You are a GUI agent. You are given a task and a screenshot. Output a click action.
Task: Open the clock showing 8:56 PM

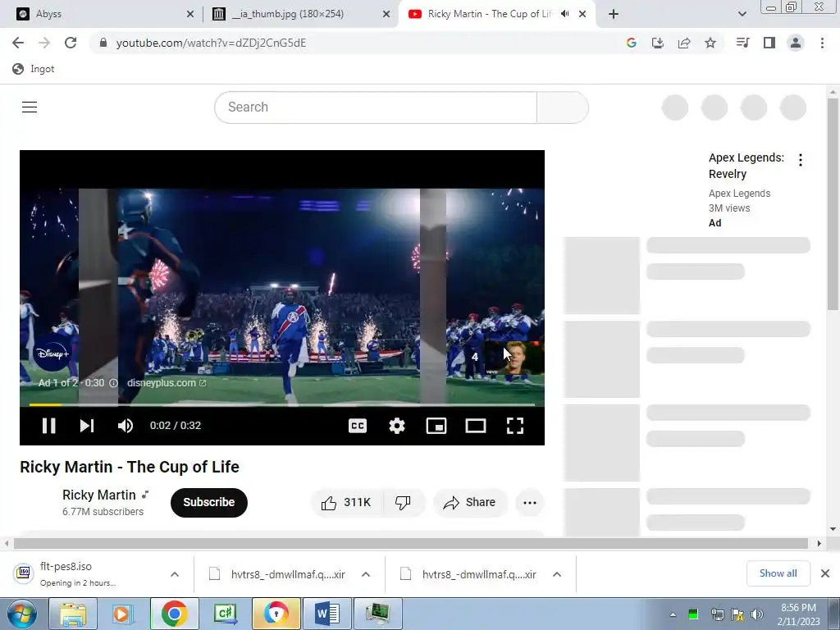[799, 614]
